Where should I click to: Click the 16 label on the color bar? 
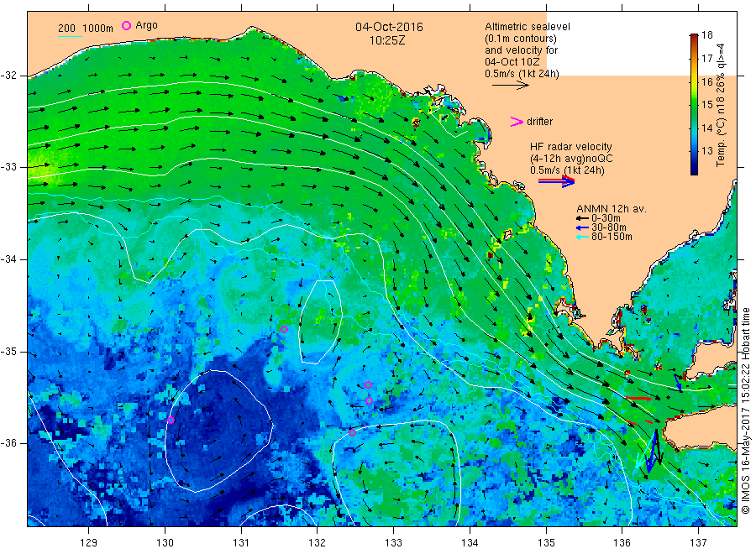point(706,81)
